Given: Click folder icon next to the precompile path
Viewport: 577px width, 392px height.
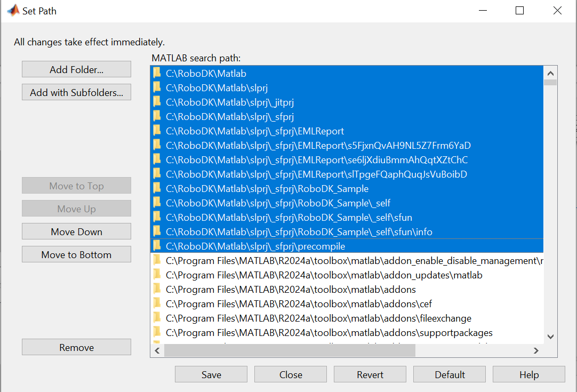Looking at the screenshot, I should pyautogui.click(x=157, y=246).
